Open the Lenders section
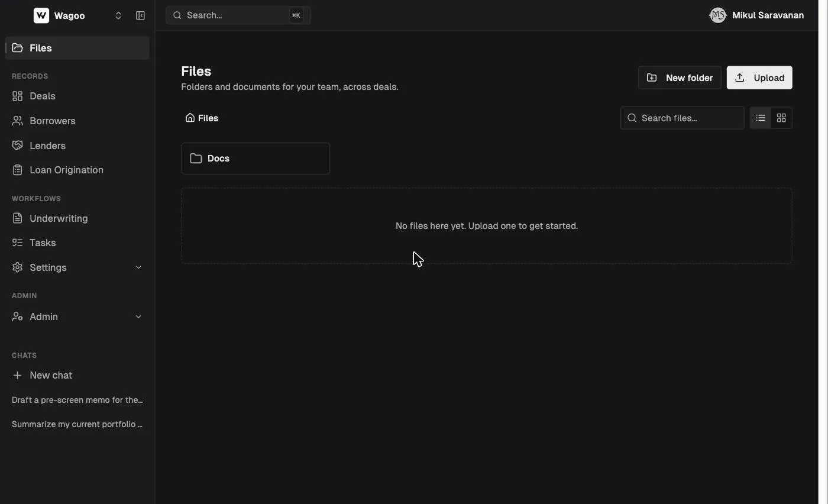This screenshot has width=828, height=504. tap(77, 146)
